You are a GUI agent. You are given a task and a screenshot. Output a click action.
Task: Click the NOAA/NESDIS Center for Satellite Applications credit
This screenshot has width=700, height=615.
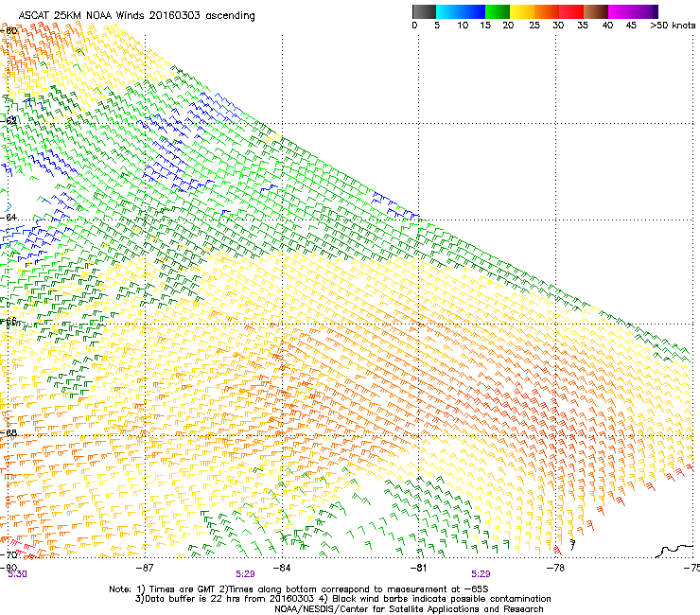point(409,609)
